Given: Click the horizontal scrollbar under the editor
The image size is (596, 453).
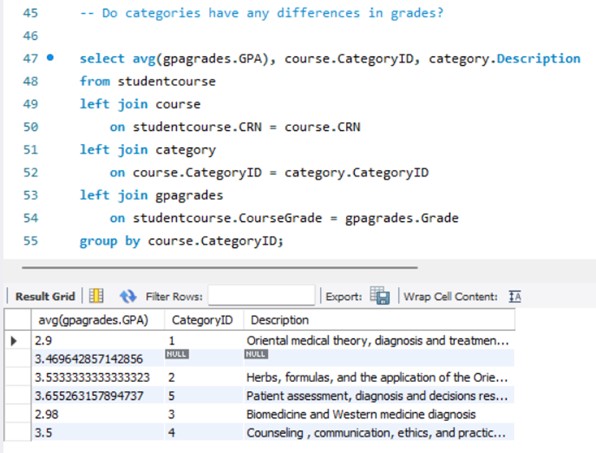Looking at the screenshot, I should 220,268.
